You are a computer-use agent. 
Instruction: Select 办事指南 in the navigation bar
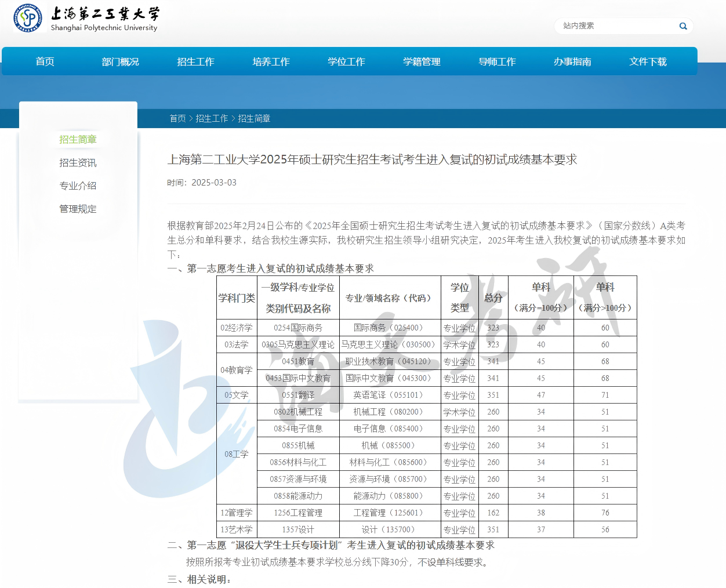[x=572, y=61]
